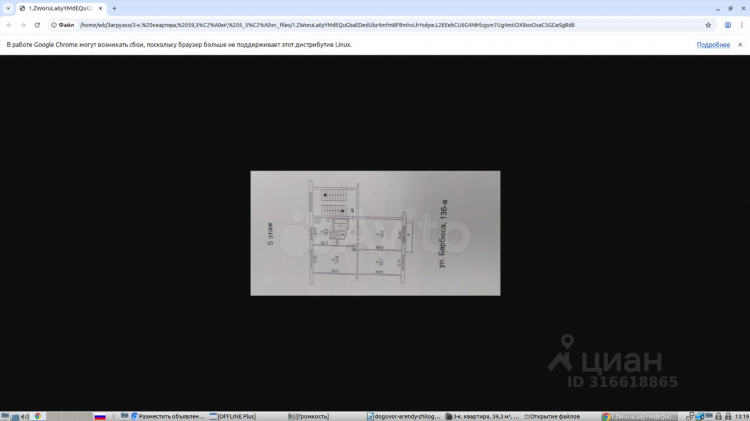Launch Chrome from the taskbar quick launcher
750x421 pixels.
point(37,417)
